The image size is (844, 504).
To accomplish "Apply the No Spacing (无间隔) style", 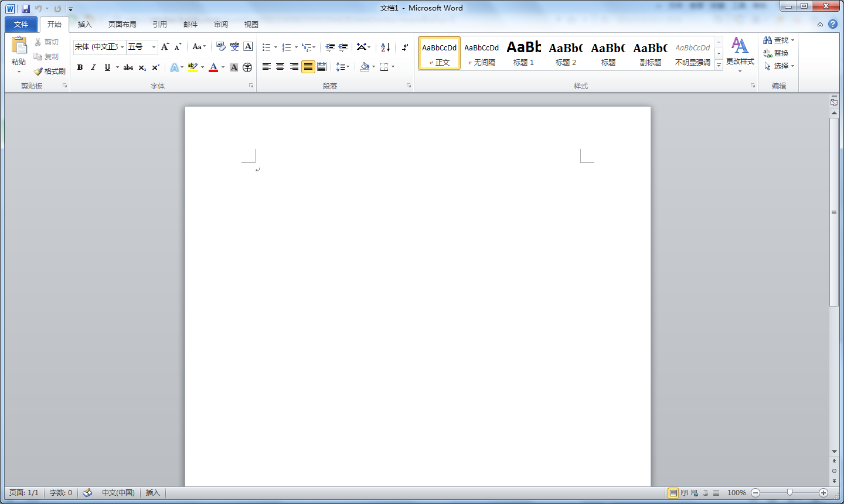I will (x=482, y=53).
